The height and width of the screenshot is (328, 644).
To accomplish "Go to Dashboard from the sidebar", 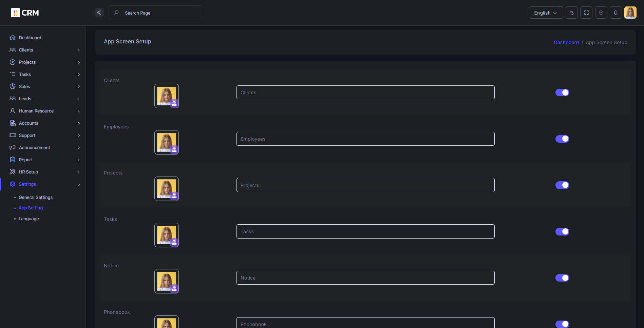I will 30,38.
